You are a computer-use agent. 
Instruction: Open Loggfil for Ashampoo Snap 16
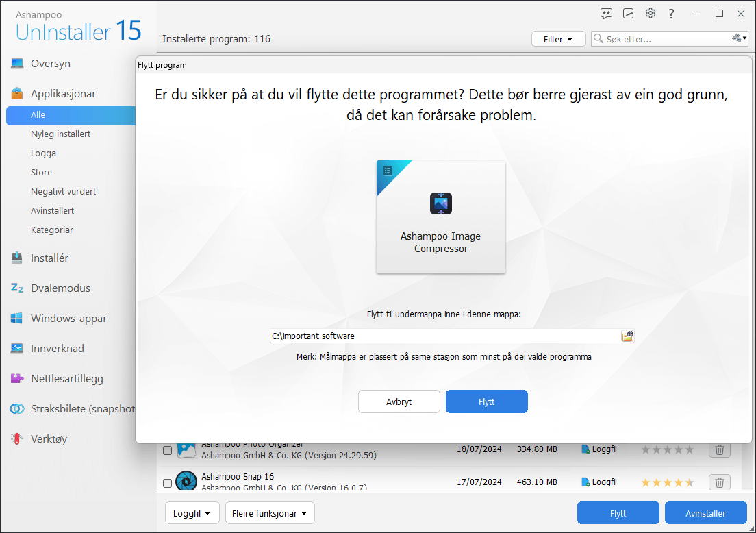(x=598, y=482)
